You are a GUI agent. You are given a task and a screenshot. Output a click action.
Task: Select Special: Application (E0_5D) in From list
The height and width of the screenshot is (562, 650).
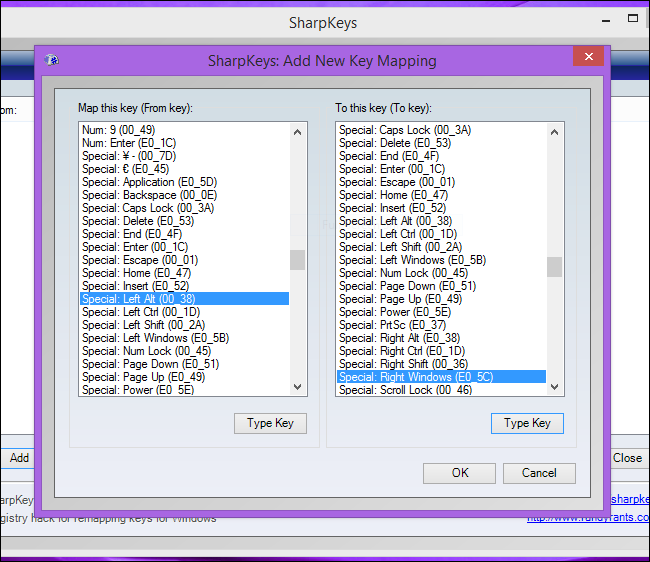point(184,182)
